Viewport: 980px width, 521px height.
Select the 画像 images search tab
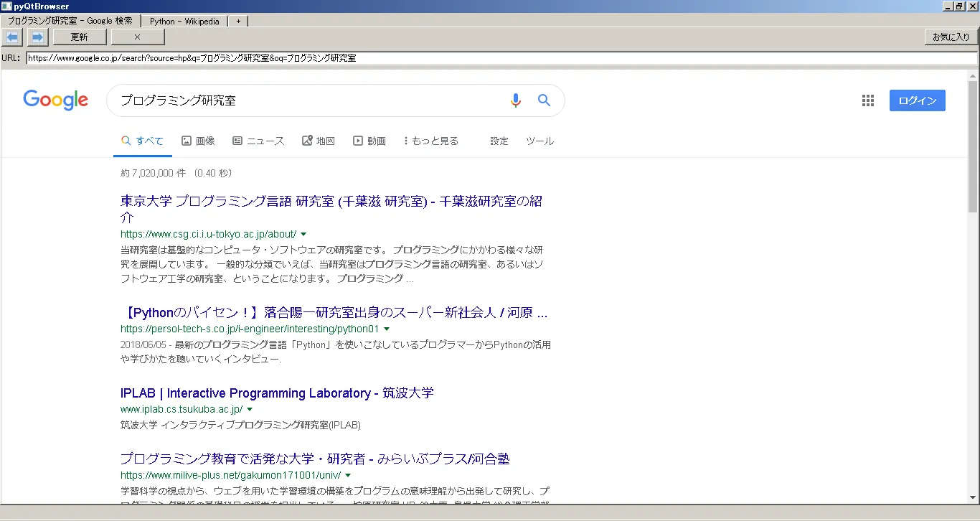coord(198,141)
